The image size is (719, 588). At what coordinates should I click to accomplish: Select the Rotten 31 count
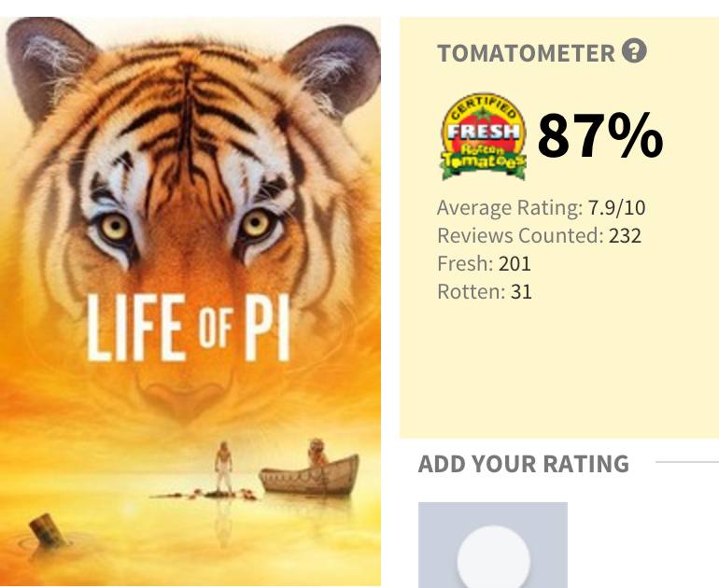pos(484,291)
